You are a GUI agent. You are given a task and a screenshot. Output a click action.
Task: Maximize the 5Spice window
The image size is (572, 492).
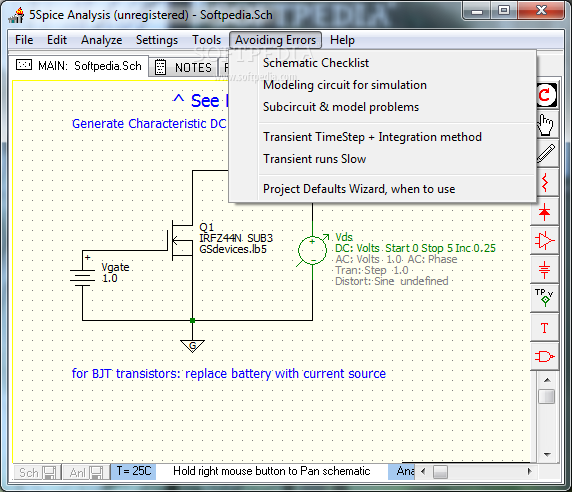coord(504,10)
